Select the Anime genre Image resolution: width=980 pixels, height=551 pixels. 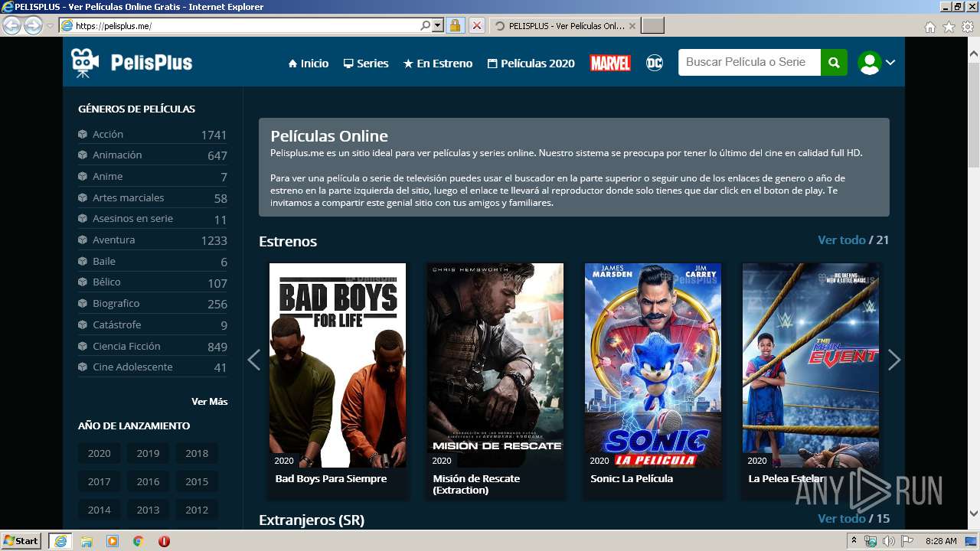point(152,176)
